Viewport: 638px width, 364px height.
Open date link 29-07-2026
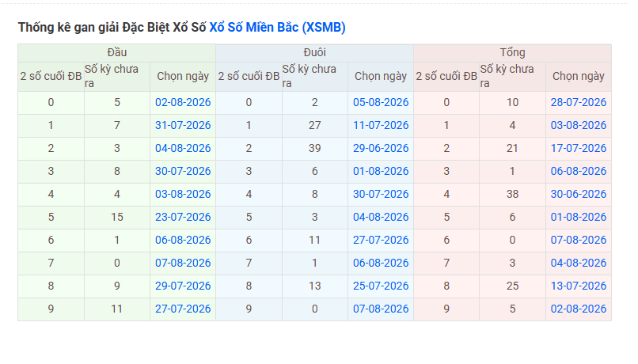coord(183,286)
